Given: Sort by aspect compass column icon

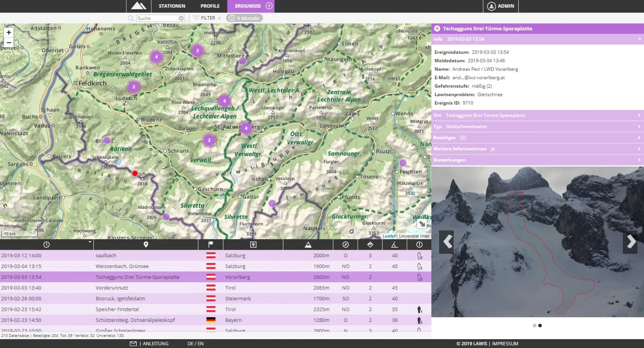Looking at the screenshot, I should (x=345, y=245).
